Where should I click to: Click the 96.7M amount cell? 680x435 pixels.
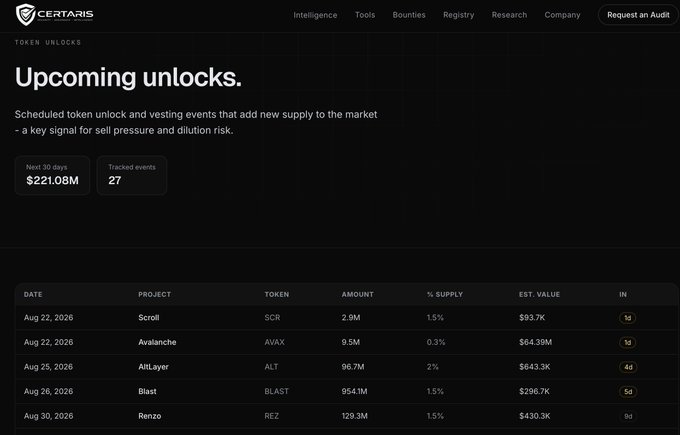click(353, 367)
